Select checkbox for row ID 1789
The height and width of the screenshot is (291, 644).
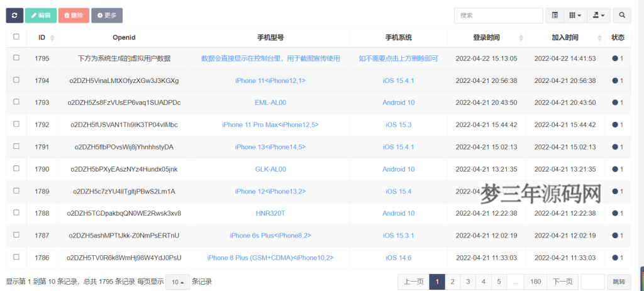click(16, 190)
